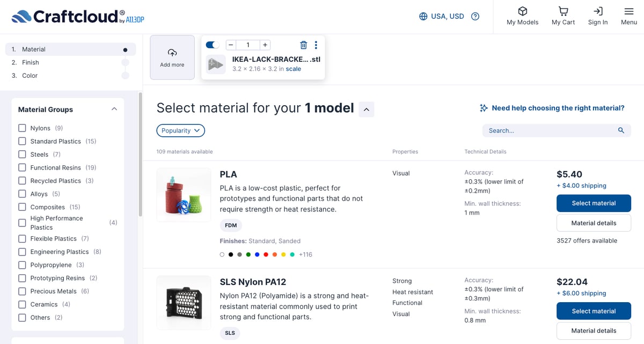644x344 pixels.
Task: Go to step 2 Finish
Action: [70, 62]
